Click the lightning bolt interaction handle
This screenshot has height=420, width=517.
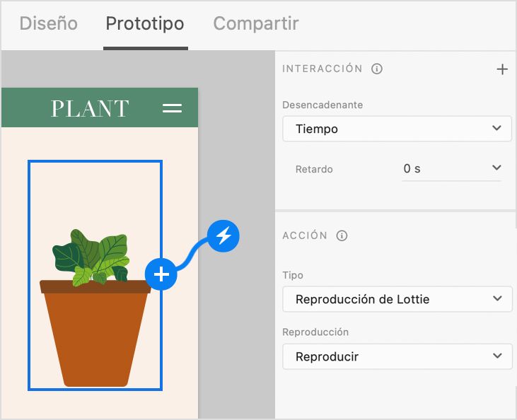pos(223,235)
